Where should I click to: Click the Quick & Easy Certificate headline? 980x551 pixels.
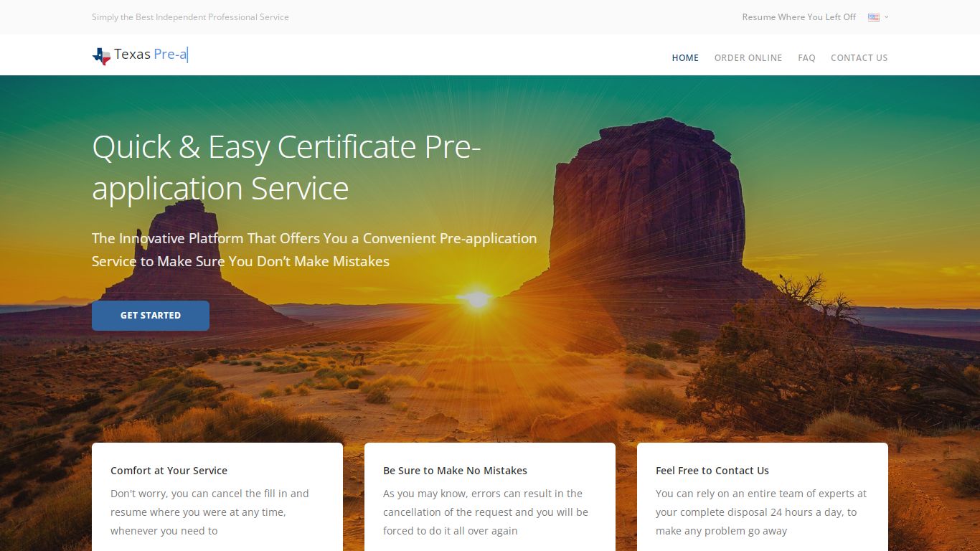pos(286,167)
